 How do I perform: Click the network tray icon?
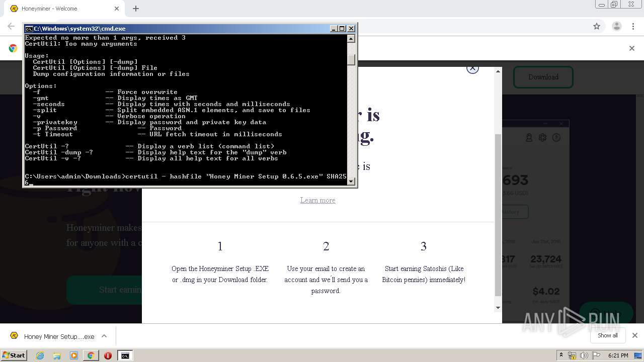(x=572, y=355)
